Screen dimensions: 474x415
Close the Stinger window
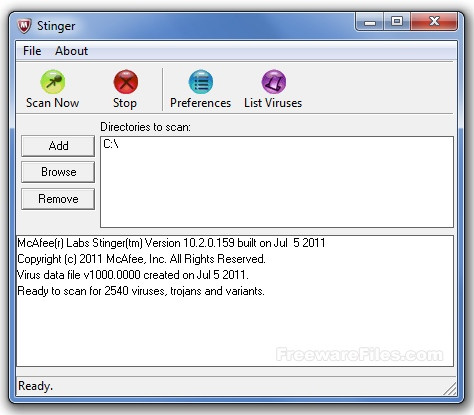point(434,22)
